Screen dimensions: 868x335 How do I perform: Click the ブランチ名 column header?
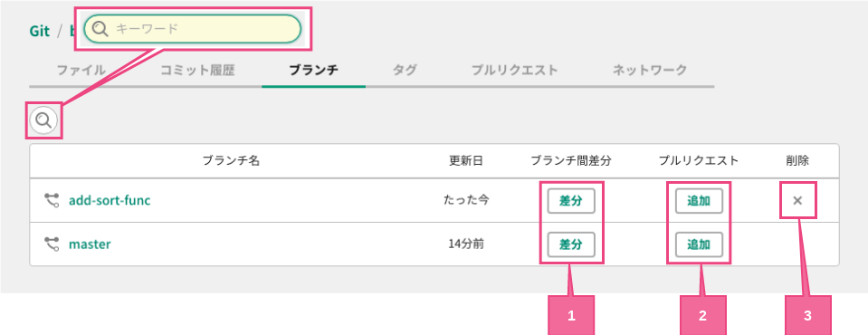click(x=231, y=160)
